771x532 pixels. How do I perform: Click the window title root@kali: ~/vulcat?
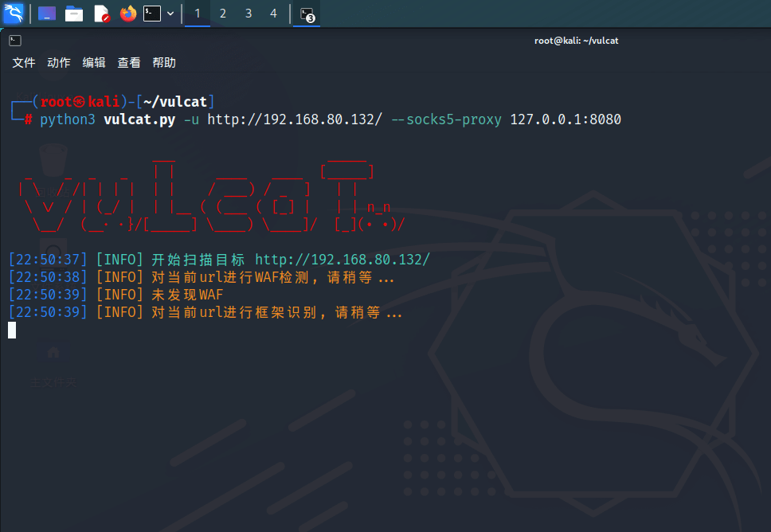(577, 41)
